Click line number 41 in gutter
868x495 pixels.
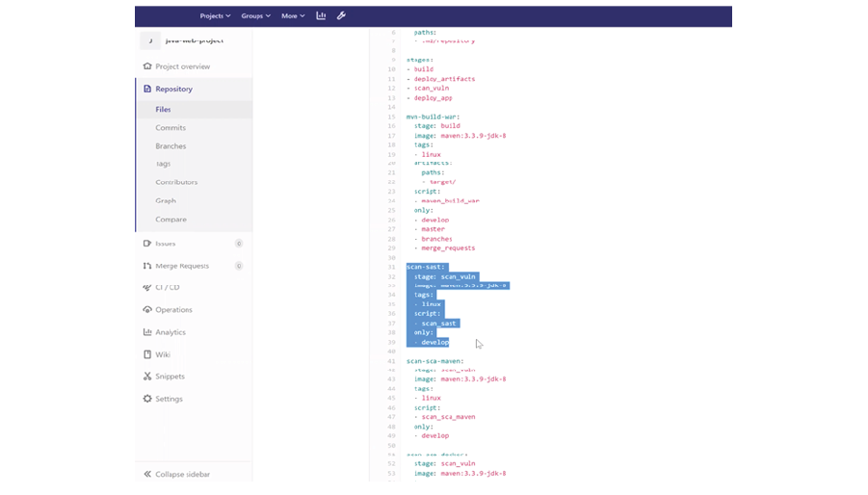(x=392, y=361)
